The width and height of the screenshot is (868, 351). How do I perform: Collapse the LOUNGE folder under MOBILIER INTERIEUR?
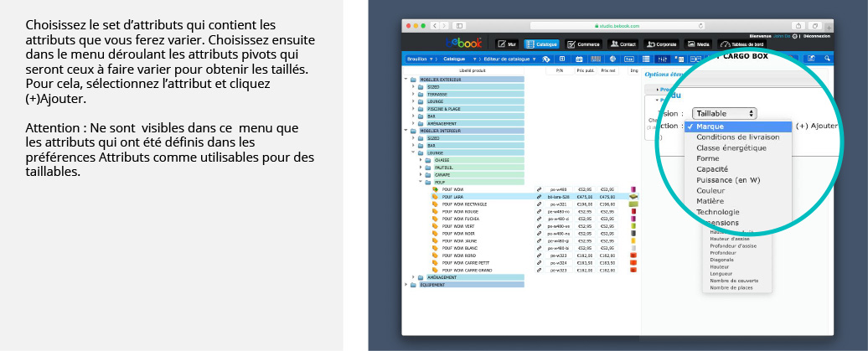pyautogui.click(x=413, y=152)
